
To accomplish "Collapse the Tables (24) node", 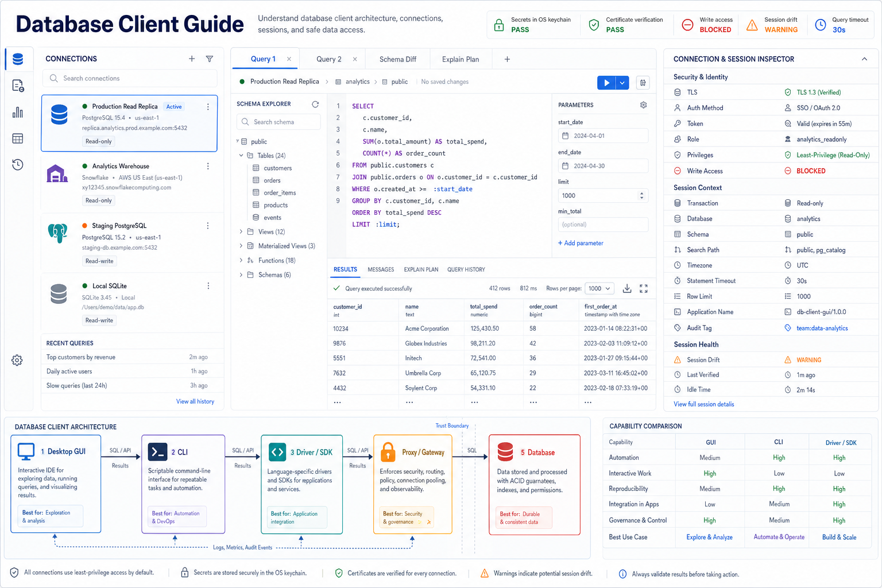I will tap(241, 156).
